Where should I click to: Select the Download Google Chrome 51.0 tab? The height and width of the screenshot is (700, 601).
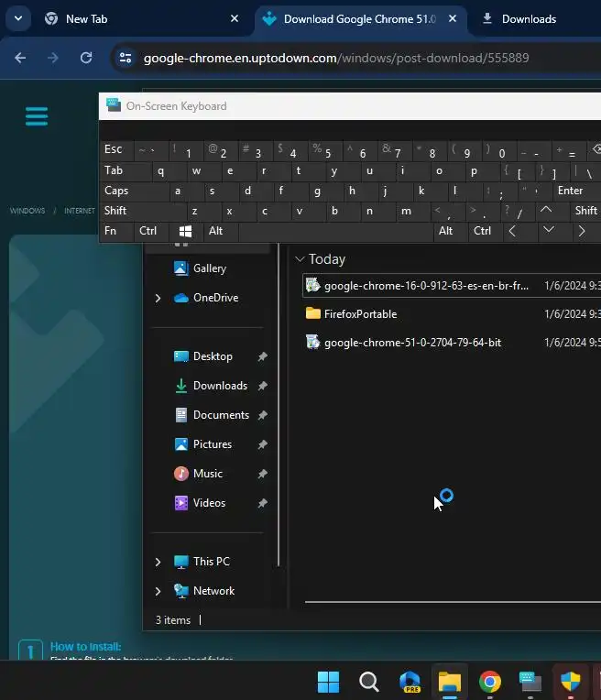click(361, 19)
